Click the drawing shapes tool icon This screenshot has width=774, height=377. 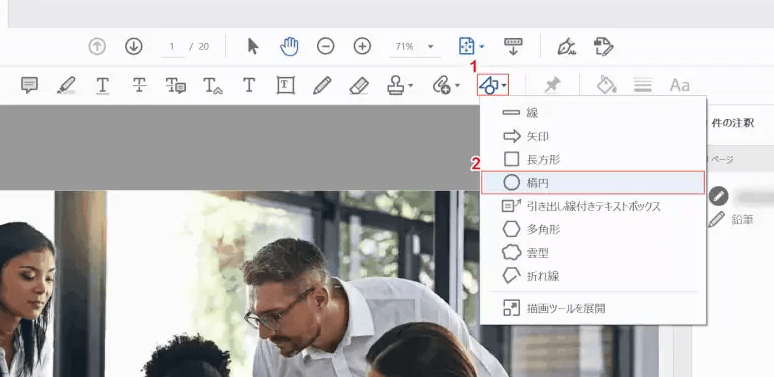[488, 85]
